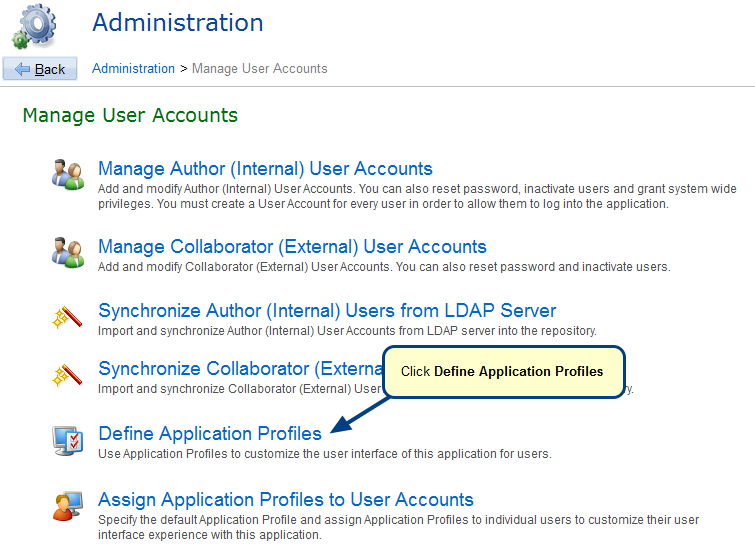755x552 pixels.
Task: Click the Administration gear icon
Action: click(33, 26)
